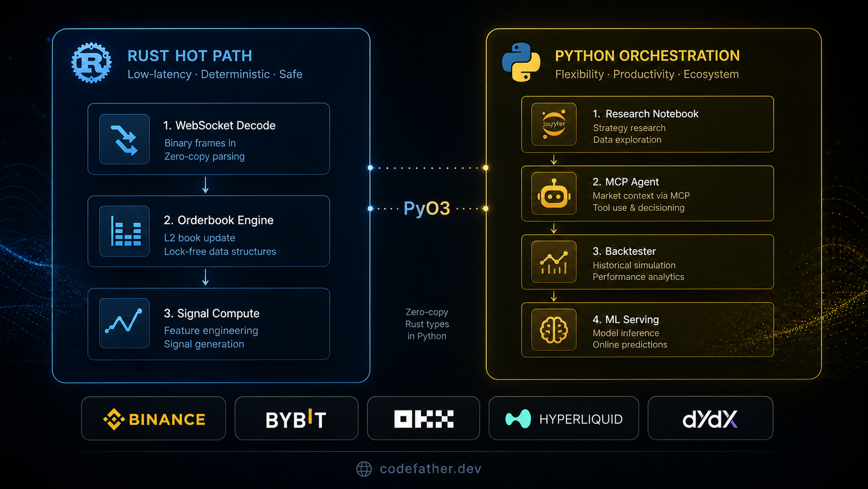
Task: Click the 'Feature engineering' text
Action: (211, 331)
